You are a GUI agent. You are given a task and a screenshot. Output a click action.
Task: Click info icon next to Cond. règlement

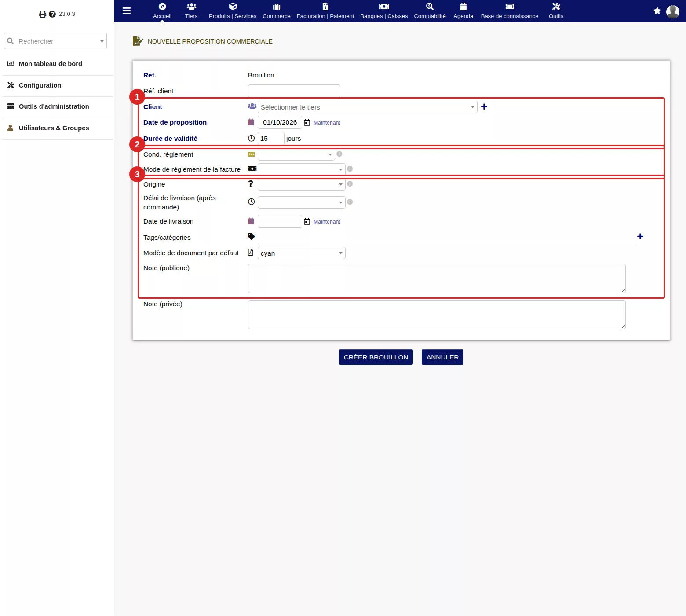click(x=339, y=154)
